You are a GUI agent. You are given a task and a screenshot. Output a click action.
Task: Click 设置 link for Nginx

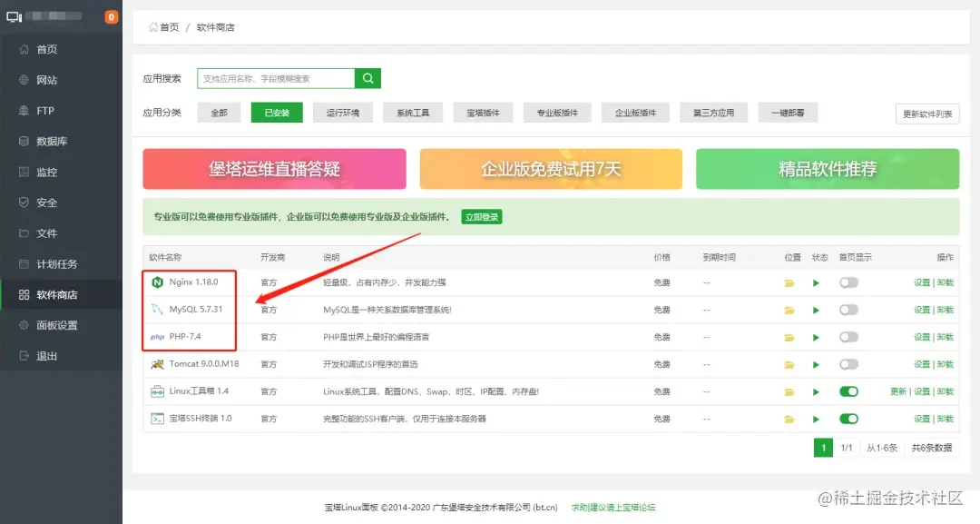pyautogui.click(x=922, y=282)
